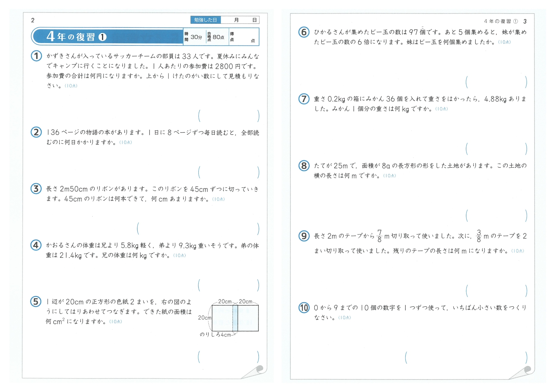This screenshot has width=555, height=392.
Task: Click the circled number 1 question marker
Action: tap(36, 56)
